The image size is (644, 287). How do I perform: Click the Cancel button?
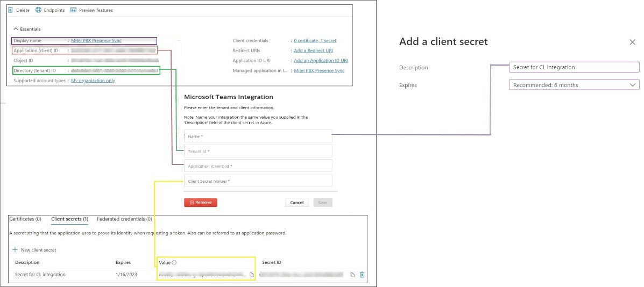pos(296,203)
